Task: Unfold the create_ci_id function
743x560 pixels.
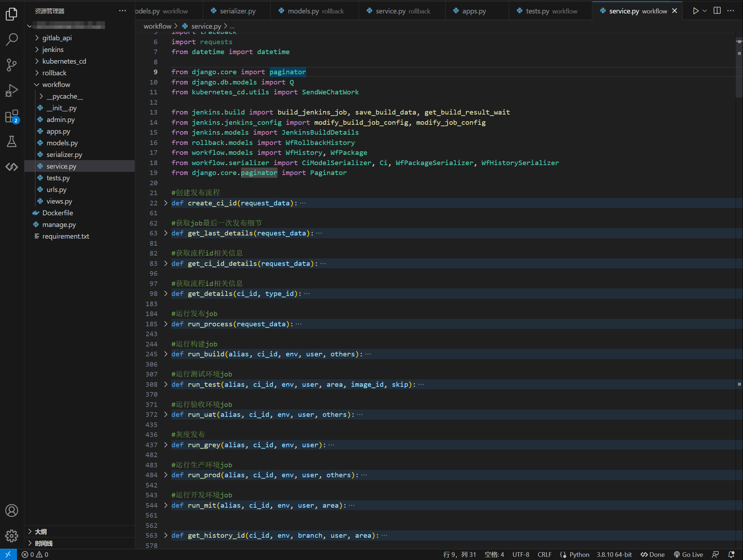Action: [x=166, y=203]
